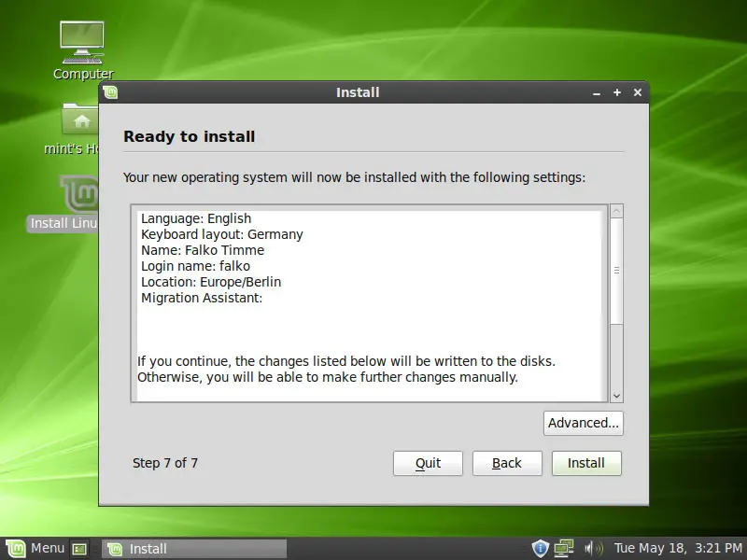747x560 pixels.
Task: Click the clock showing Tue May 18
Action: 678,548
